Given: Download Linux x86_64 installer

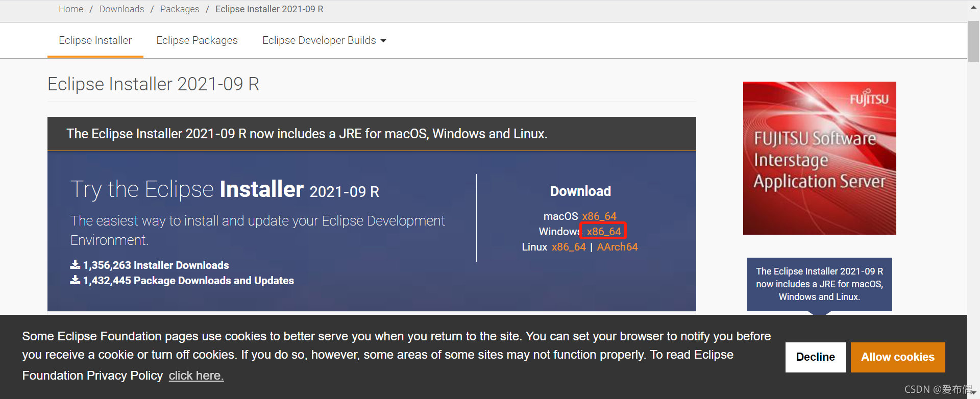Looking at the screenshot, I should pyautogui.click(x=569, y=247).
